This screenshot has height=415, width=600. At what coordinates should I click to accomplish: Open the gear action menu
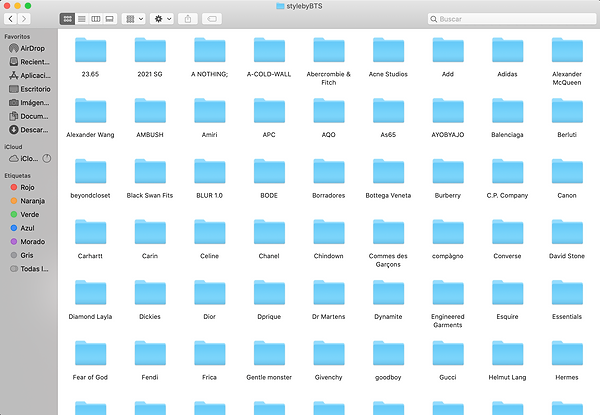(162, 19)
